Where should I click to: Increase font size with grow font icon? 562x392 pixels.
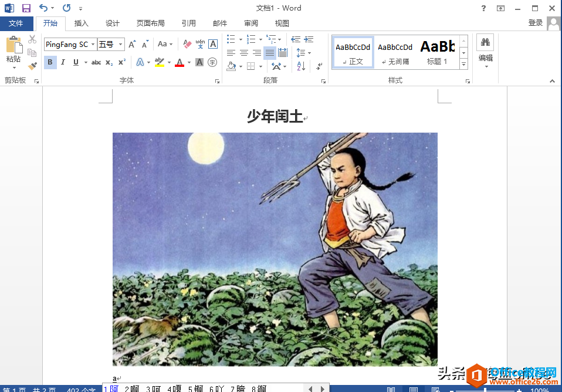coord(132,44)
